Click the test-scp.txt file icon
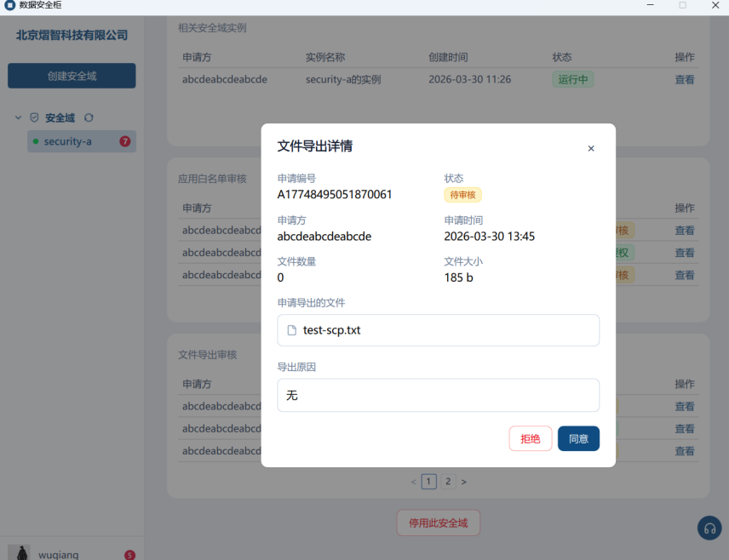 point(291,330)
